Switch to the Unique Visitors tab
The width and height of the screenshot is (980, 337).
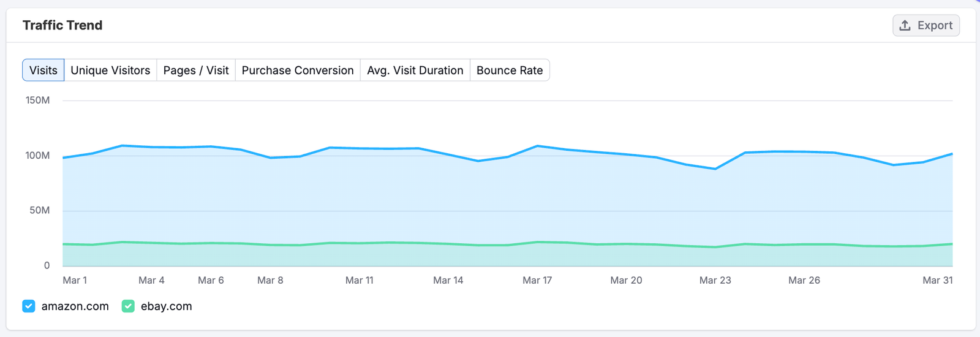[110, 70]
